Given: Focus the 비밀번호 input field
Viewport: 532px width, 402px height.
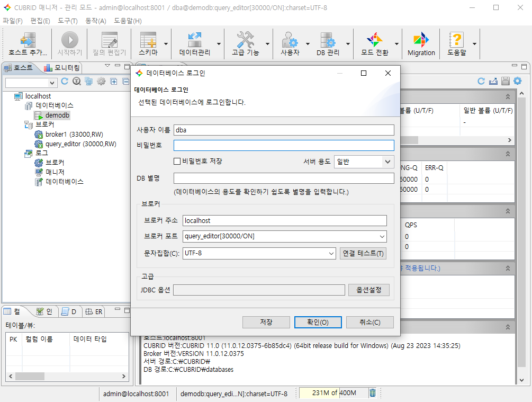Looking at the screenshot, I should point(284,145).
